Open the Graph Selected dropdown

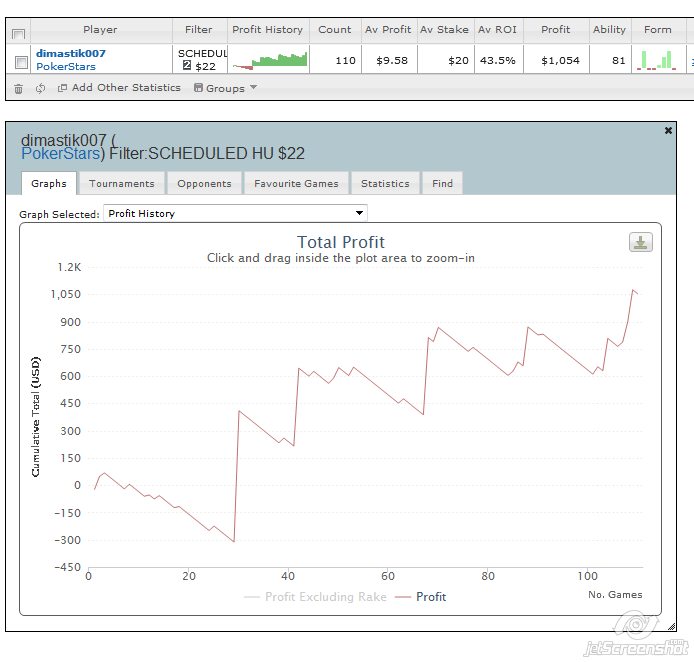[236, 213]
